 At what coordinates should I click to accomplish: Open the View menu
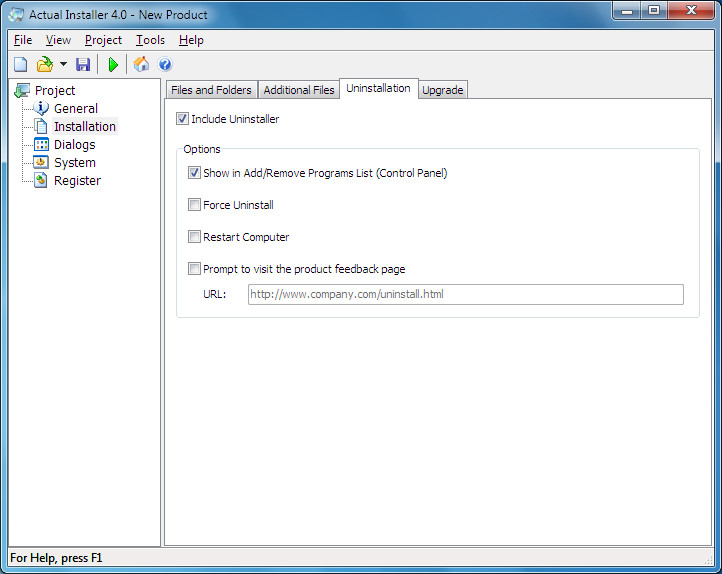point(58,40)
